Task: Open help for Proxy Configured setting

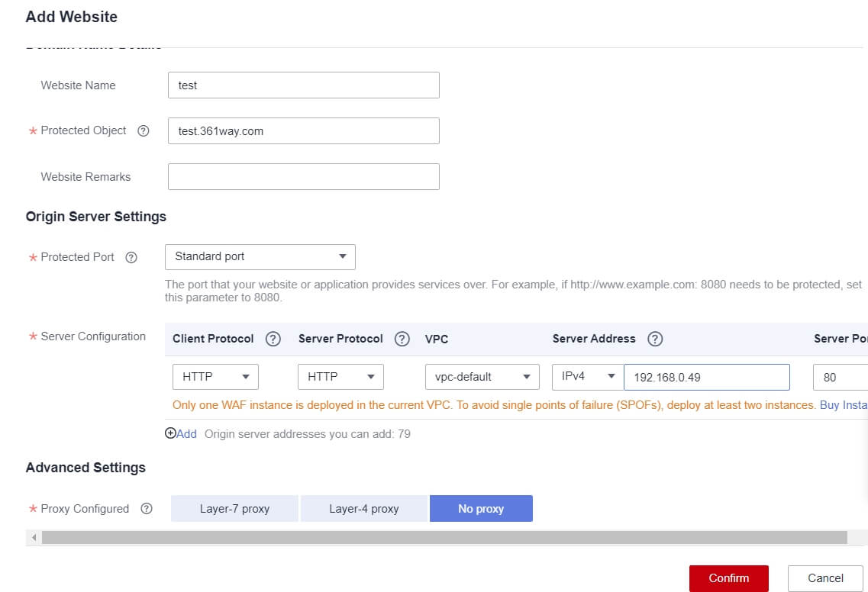Action: [x=146, y=508]
